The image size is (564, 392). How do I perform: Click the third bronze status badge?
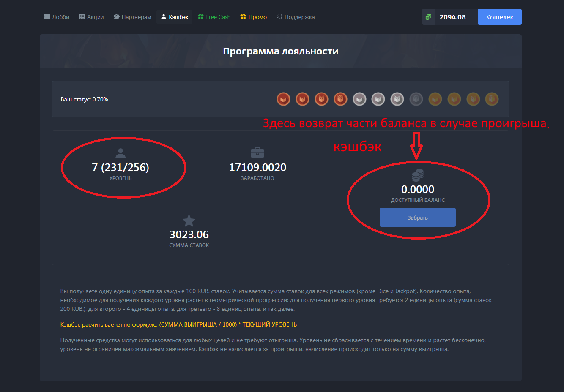(x=321, y=99)
